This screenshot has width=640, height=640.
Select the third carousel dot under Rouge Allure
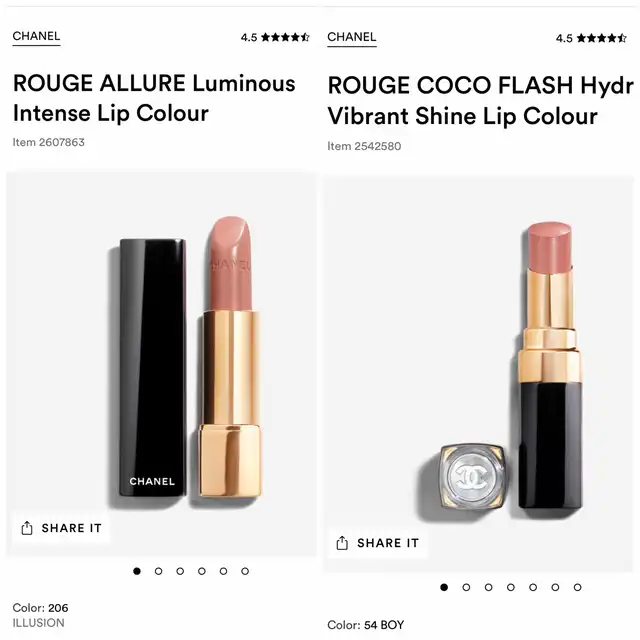(x=180, y=571)
